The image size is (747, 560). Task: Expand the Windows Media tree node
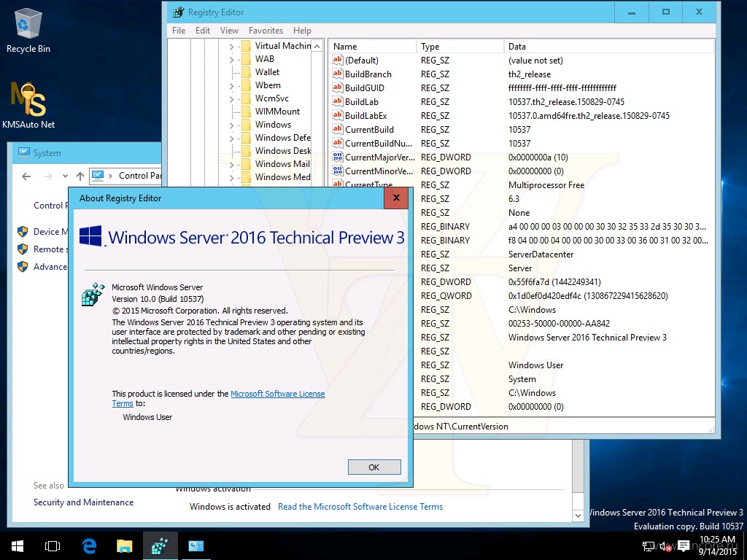click(231, 178)
